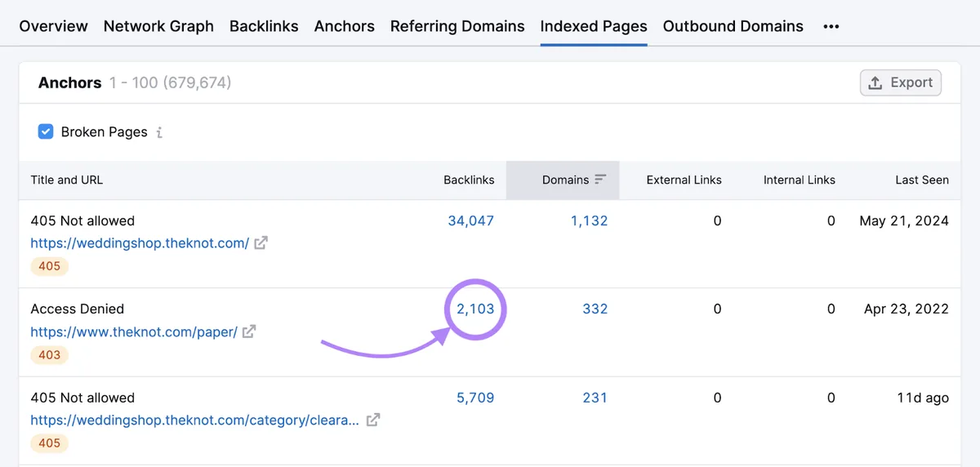
Task: Show info tooltip icon next to Broken Pages
Action: pyautogui.click(x=159, y=132)
